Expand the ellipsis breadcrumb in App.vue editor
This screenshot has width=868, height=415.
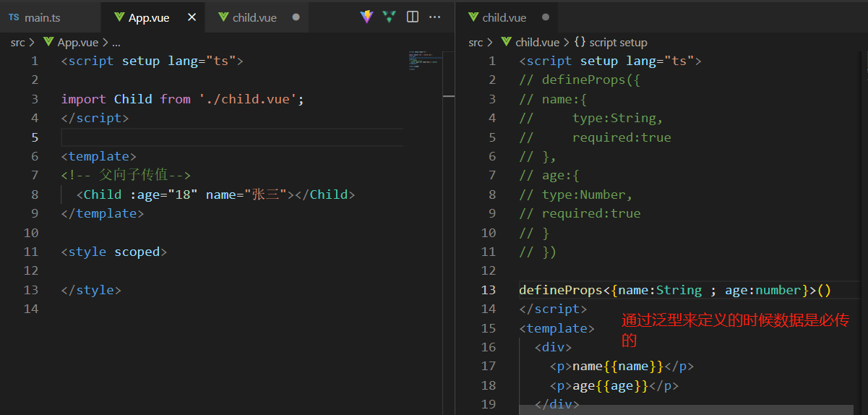(116, 43)
